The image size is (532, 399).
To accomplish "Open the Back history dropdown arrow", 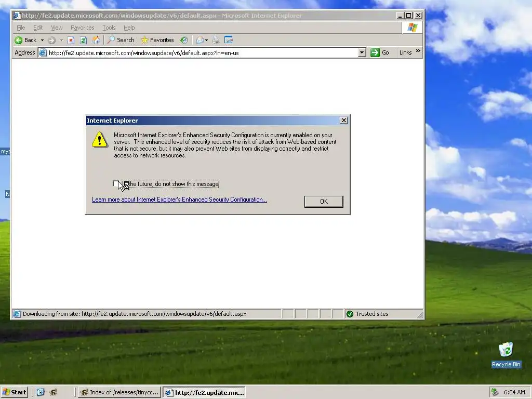I will pyautogui.click(x=42, y=41).
